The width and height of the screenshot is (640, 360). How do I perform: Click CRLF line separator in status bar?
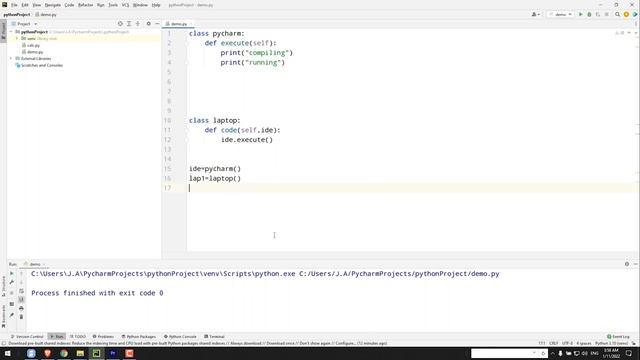click(553, 344)
